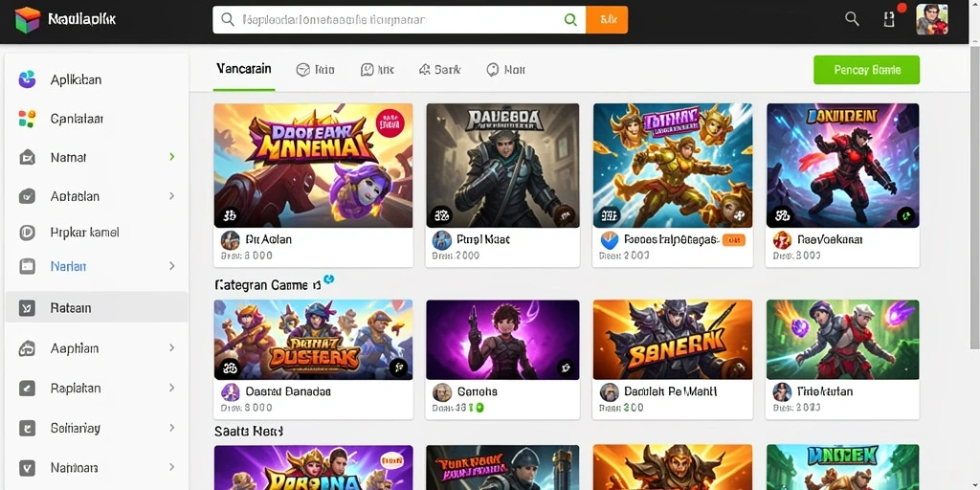Screen dimensions: 980x490
Task: Expand the Namat sidebar chevron
Action: coord(172,157)
